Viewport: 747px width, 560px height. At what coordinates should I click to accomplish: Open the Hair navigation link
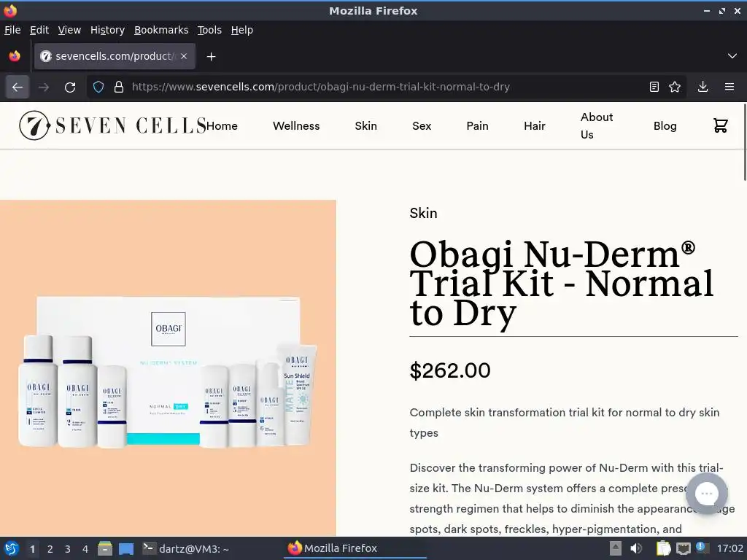[535, 125]
